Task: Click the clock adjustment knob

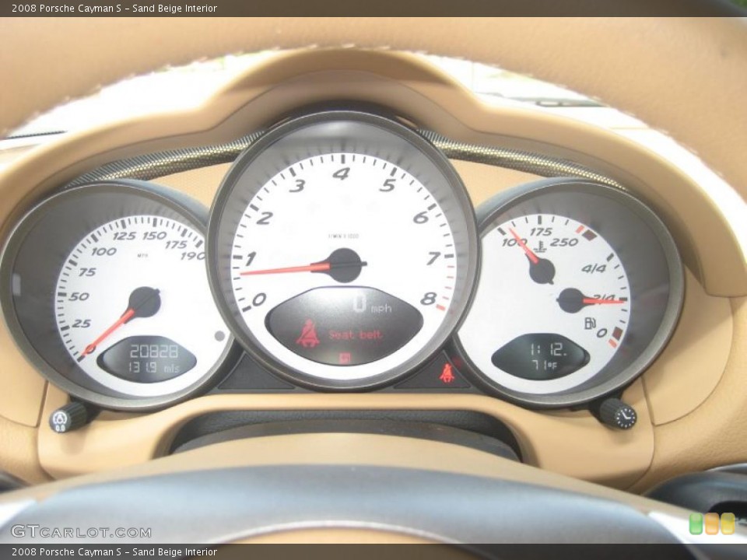Action: coord(618,413)
